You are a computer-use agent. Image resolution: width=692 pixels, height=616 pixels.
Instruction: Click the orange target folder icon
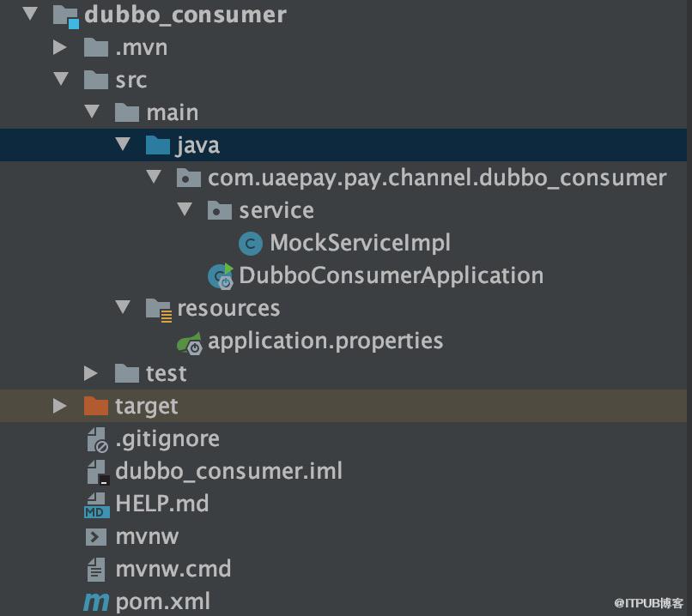pyautogui.click(x=96, y=406)
